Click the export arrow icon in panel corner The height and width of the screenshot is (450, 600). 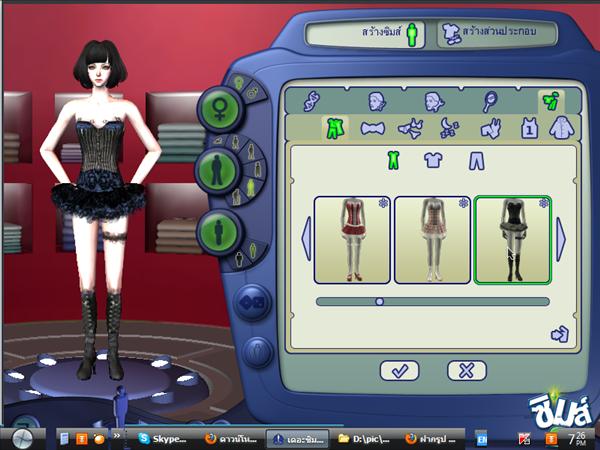559,334
